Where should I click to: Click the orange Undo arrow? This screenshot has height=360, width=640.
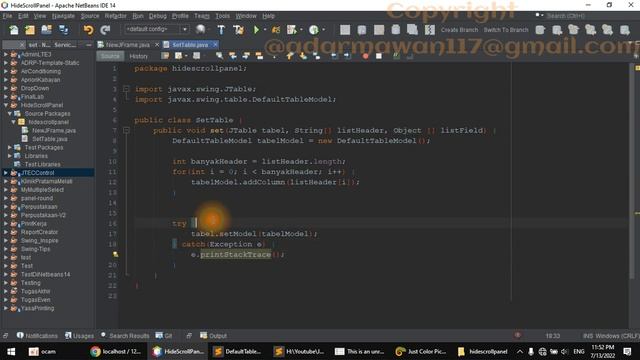pos(88,30)
